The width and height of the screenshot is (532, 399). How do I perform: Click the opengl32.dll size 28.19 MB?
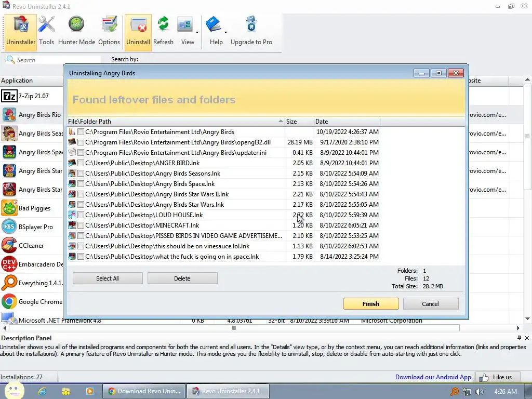tap(300, 142)
